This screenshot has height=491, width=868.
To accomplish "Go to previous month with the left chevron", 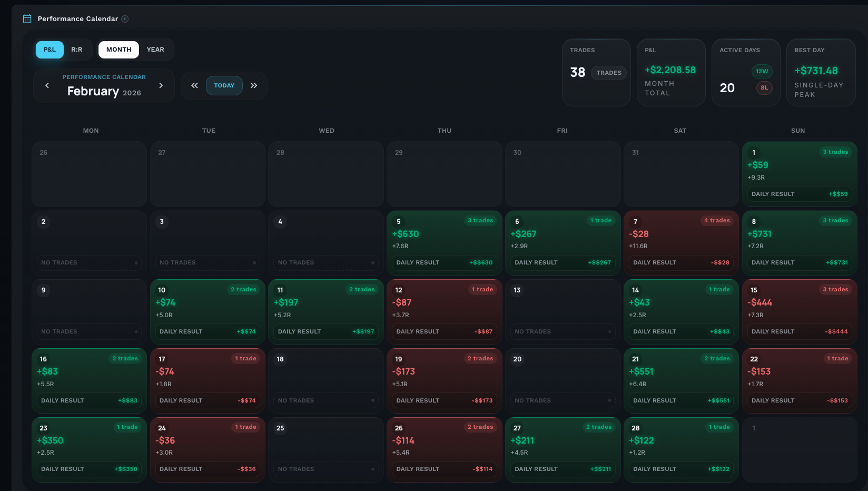I will (47, 85).
